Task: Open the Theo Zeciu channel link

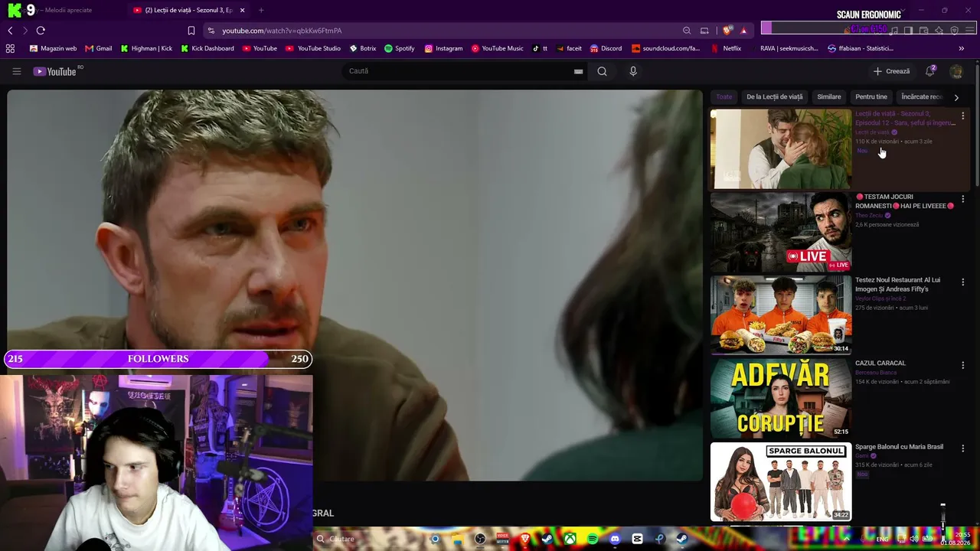Action: pyautogui.click(x=869, y=216)
